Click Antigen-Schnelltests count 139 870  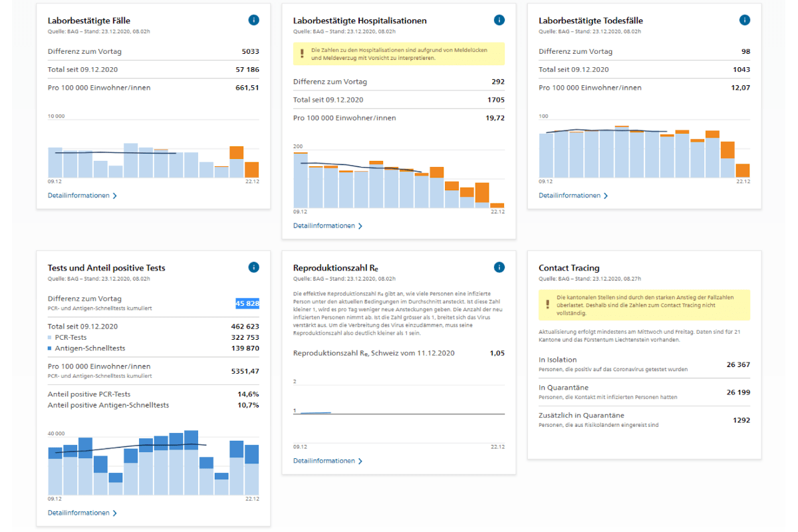pyautogui.click(x=245, y=348)
